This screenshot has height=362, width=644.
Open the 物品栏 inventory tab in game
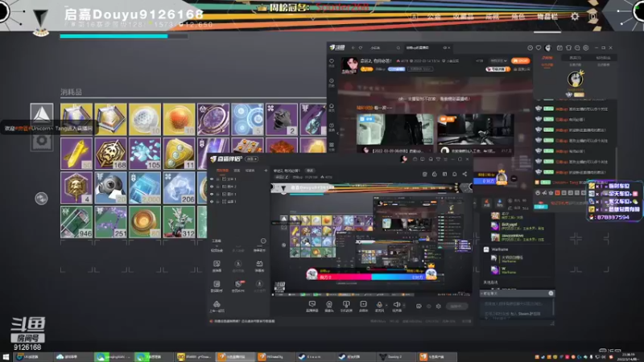click(547, 17)
